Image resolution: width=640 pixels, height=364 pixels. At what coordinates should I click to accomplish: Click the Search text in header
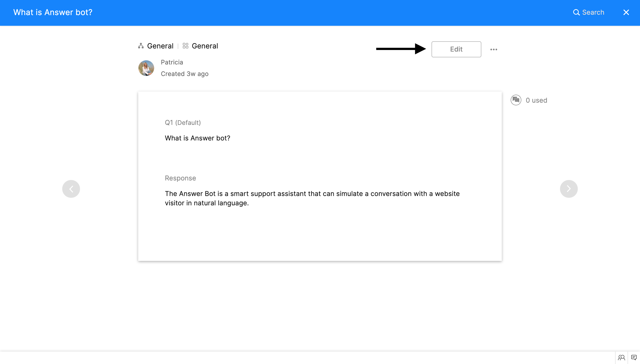pyautogui.click(x=593, y=12)
